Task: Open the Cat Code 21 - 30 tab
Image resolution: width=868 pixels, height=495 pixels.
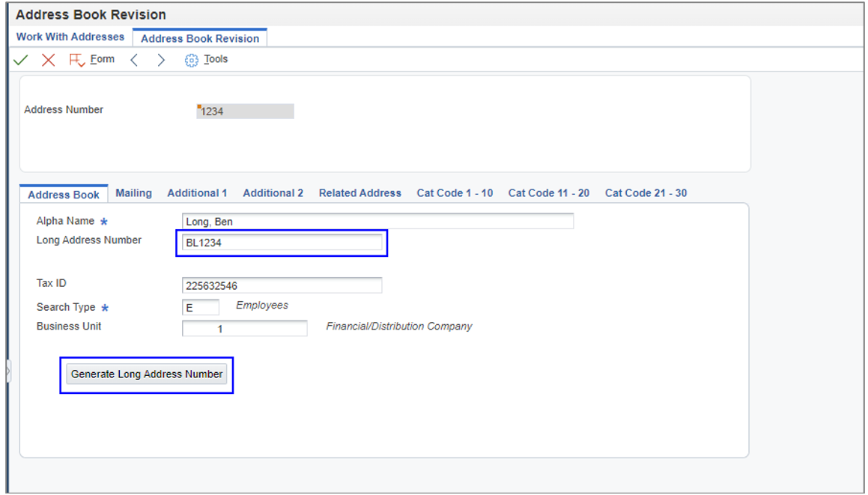Action: (645, 192)
